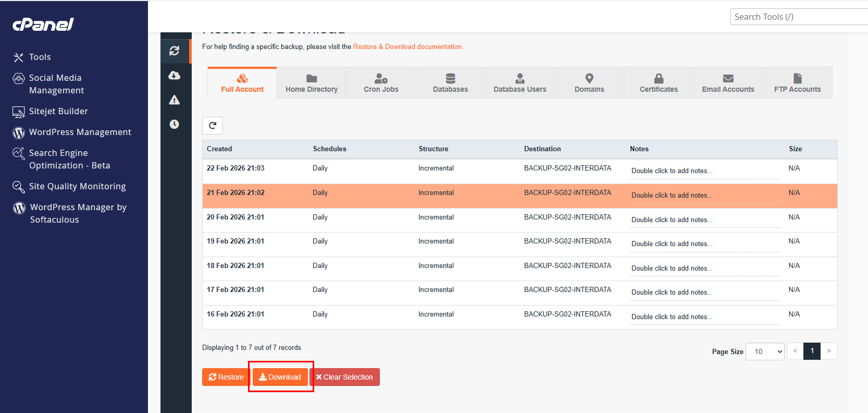Switch to the Home Directory tab
The image size is (868, 413).
pyautogui.click(x=312, y=83)
